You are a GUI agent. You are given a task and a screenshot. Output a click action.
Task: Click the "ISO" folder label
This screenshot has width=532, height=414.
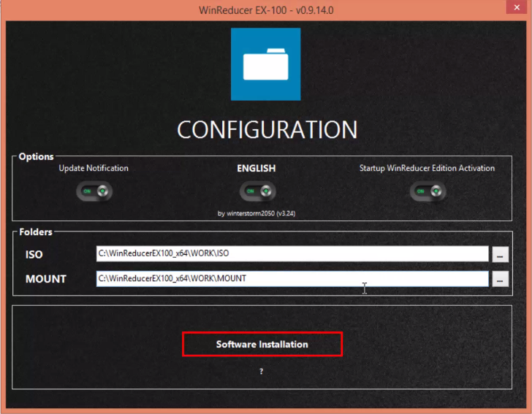tap(34, 255)
